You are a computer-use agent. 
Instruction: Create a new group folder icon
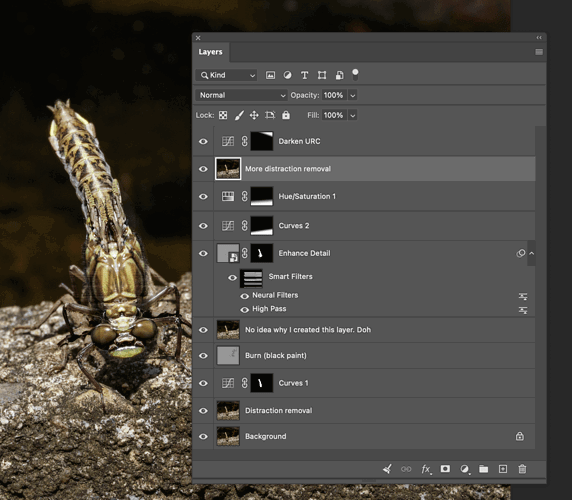pos(483,469)
